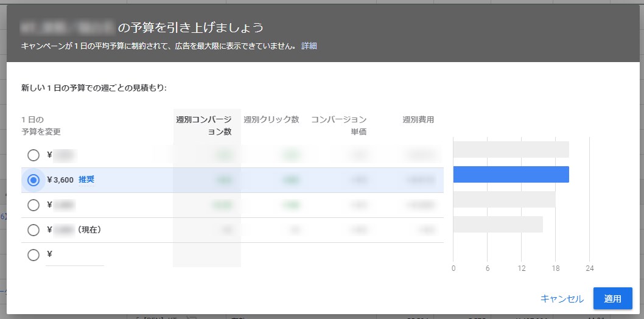Click the 週別コンバージョン数 column header
The image size is (644, 319).
click(203, 125)
